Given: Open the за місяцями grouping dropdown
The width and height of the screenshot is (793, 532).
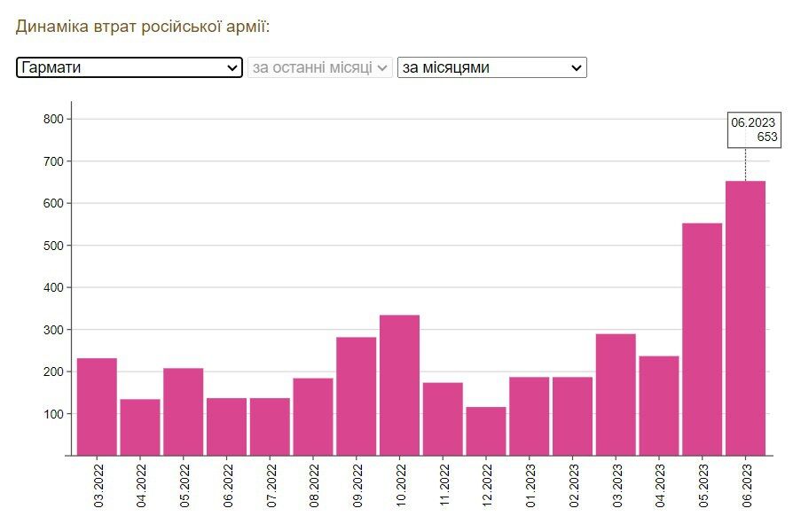Looking at the screenshot, I should (x=492, y=67).
